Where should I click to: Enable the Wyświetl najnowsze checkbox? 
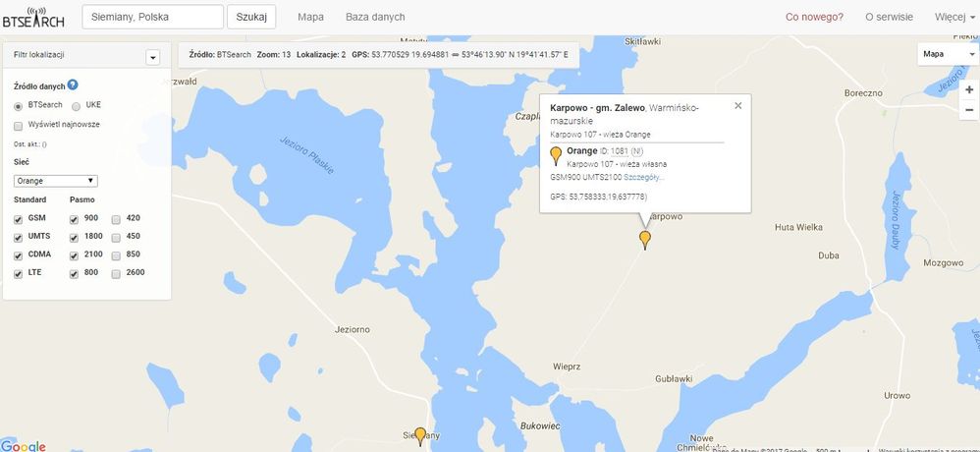pyautogui.click(x=18, y=126)
